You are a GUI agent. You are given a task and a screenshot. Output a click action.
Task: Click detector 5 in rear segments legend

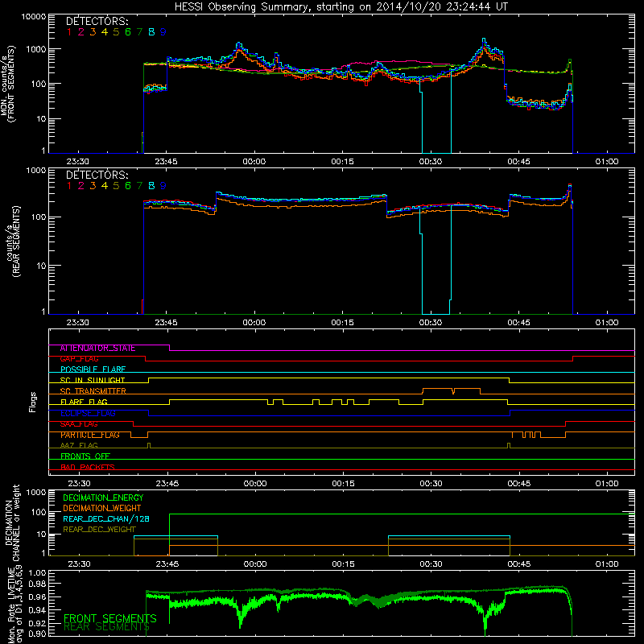click(116, 186)
